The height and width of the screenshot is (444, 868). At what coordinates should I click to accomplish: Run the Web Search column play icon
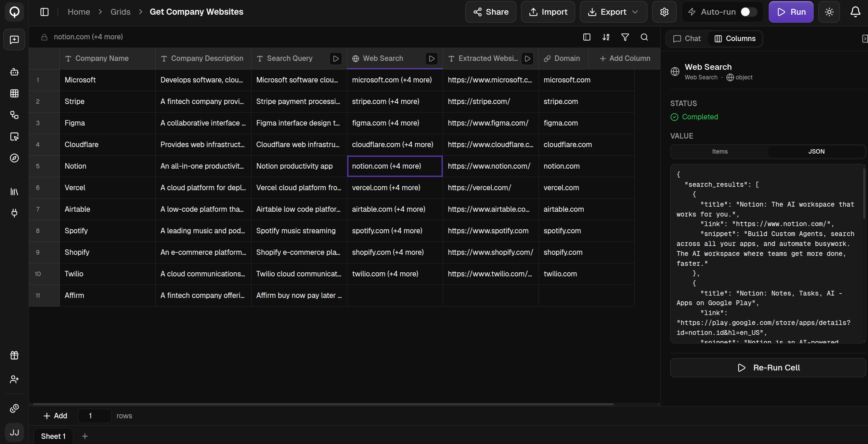point(432,58)
